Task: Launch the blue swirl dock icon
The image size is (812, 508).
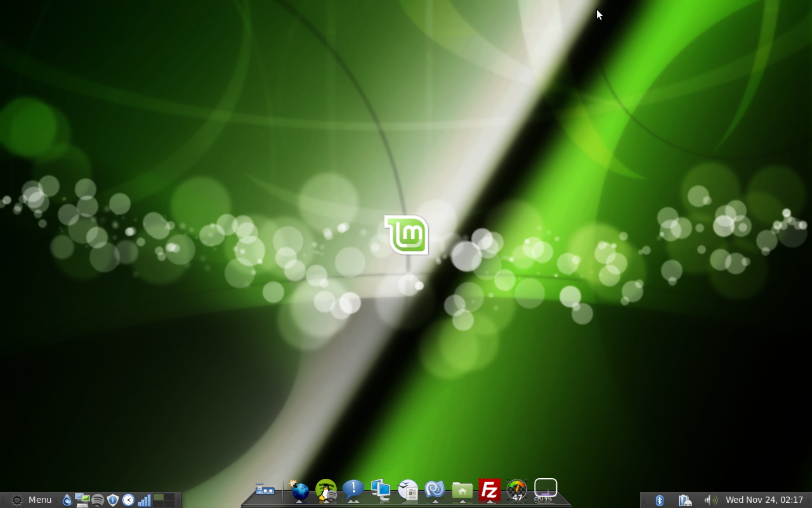Action: tap(435, 490)
